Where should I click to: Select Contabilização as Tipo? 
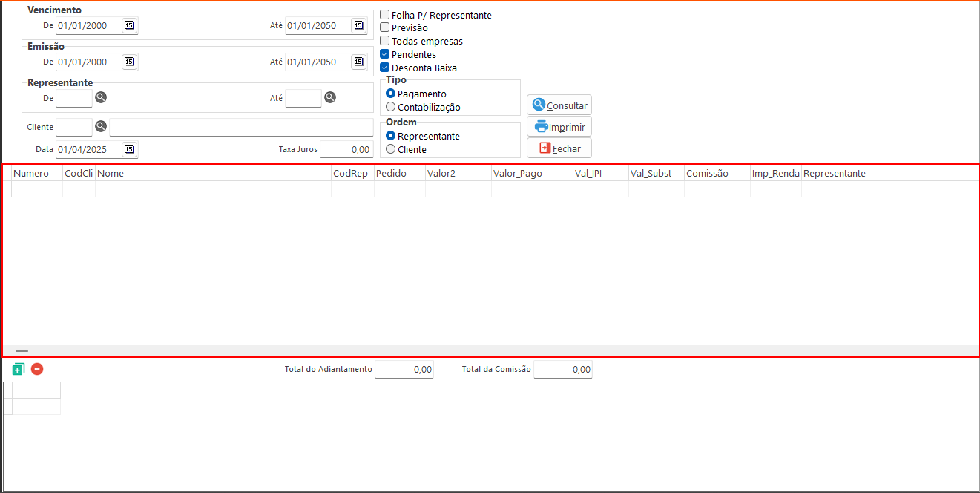pyautogui.click(x=391, y=107)
